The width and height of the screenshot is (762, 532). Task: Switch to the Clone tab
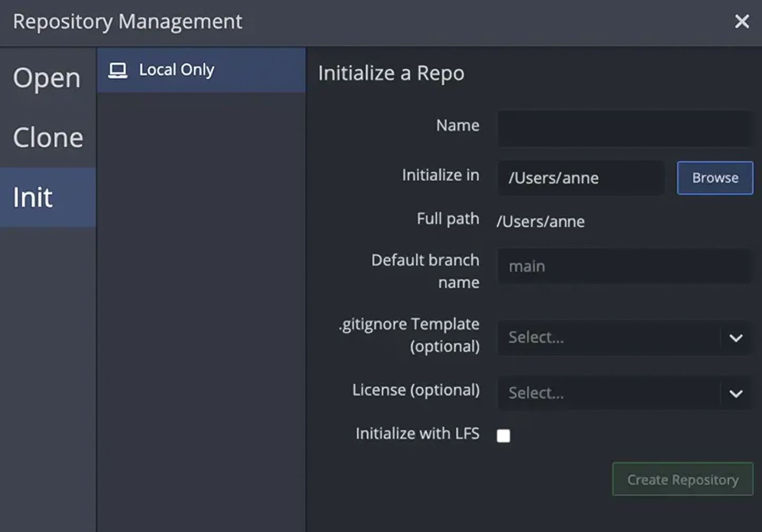tap(48, 137)
